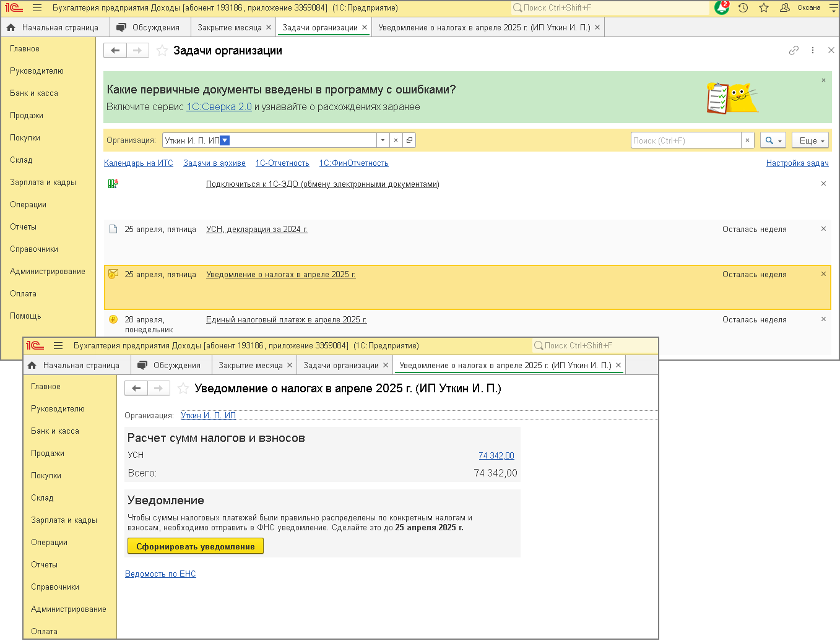Open 1С:ФинОтчетность link
Viewport: 840px width, 641px height.
[354, 163]
